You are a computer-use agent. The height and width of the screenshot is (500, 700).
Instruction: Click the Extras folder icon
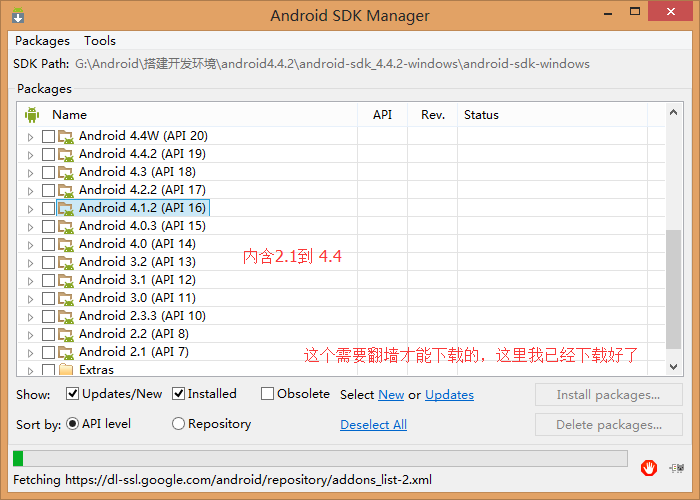click(x=66, y=370)
